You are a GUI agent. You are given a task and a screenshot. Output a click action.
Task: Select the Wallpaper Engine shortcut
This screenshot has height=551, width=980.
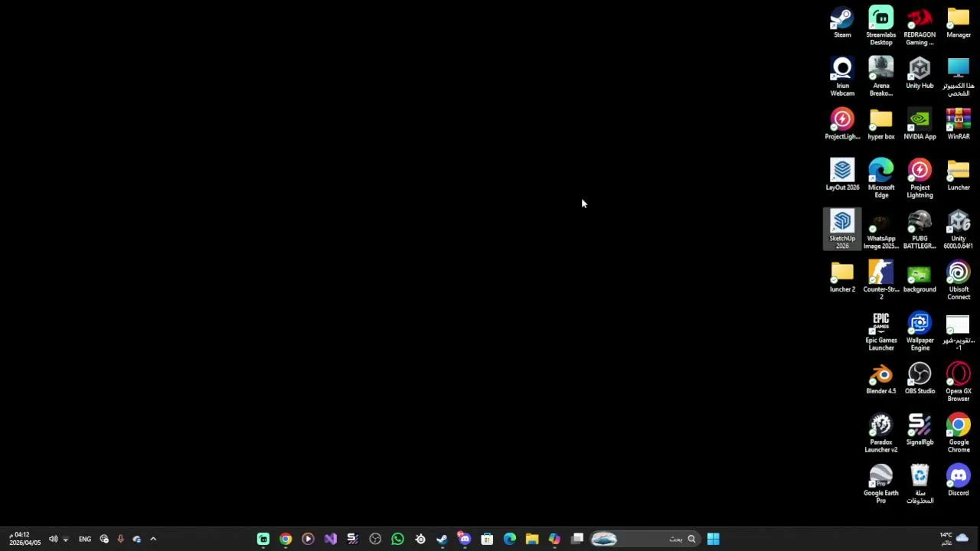coord(920,331)
